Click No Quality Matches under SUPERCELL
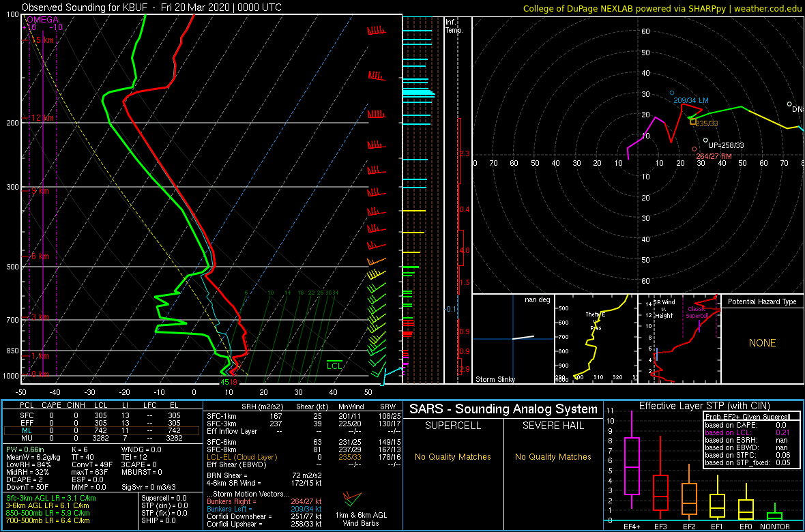This screenshot has width=805, height=532. click(452, 457)
